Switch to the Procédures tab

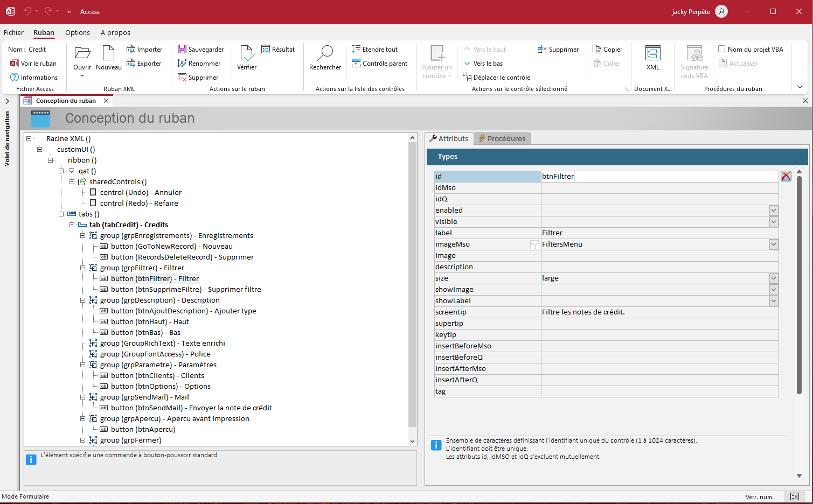click(502, 139)
